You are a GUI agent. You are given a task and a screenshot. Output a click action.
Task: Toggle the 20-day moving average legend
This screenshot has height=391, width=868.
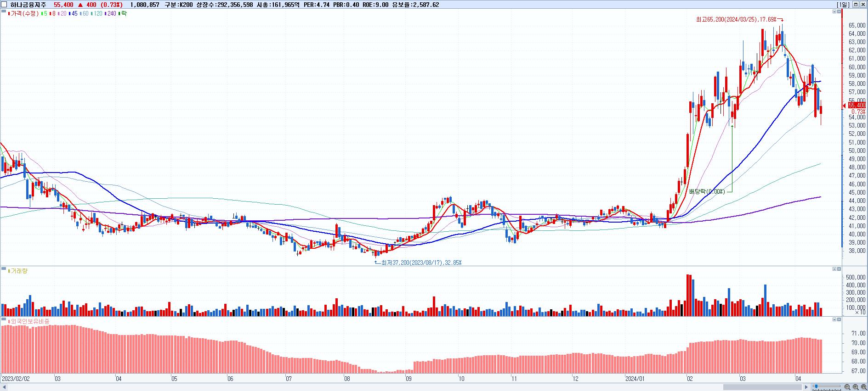62,13
